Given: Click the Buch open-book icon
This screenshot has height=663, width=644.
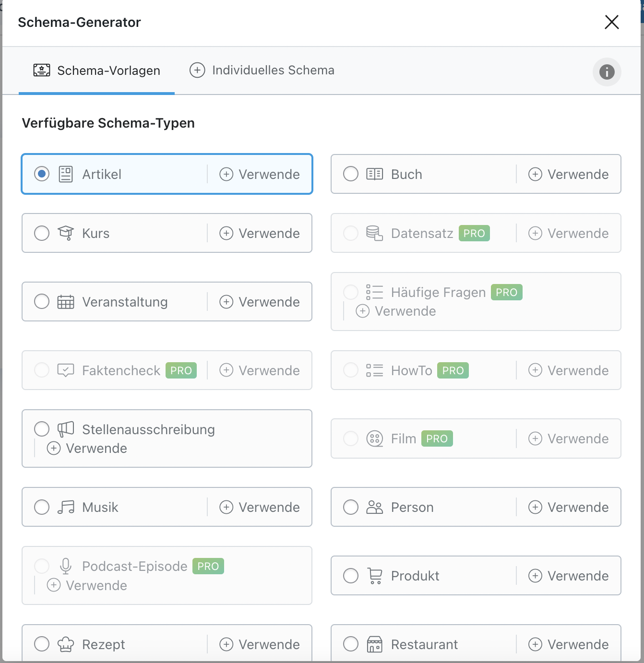Looking at the screenshot, I should click(374, 174).
